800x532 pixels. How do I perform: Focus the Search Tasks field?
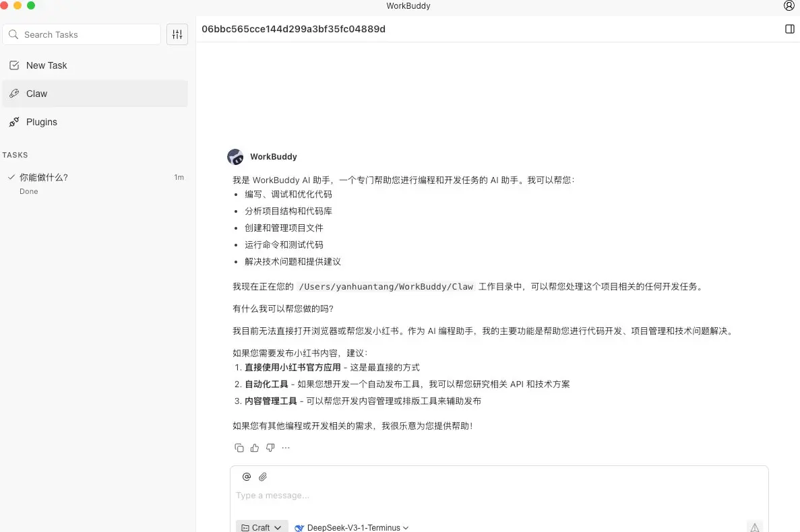pyautogui.click(x=82, y=34)
